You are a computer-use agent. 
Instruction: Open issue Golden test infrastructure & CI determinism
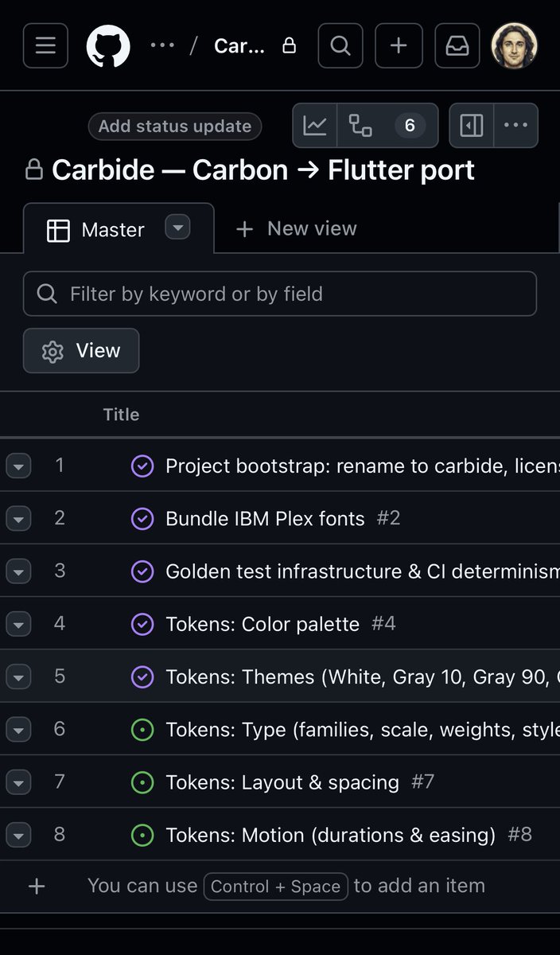coord(362,571)
